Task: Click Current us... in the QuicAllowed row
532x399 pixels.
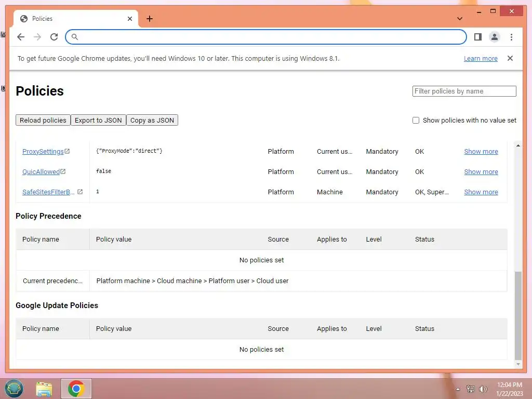Action: pyautogui.click(x=335, y=171)
